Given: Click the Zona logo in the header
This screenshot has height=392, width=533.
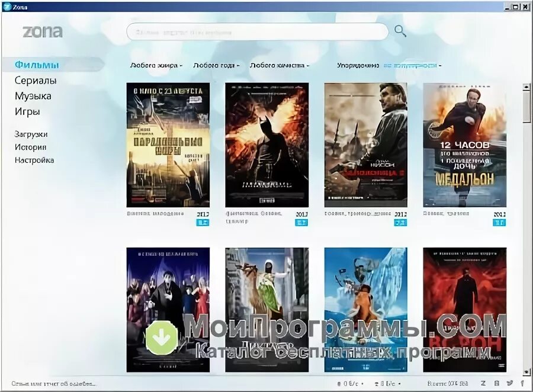Looking at the screenshot, I should click(43, 32).
